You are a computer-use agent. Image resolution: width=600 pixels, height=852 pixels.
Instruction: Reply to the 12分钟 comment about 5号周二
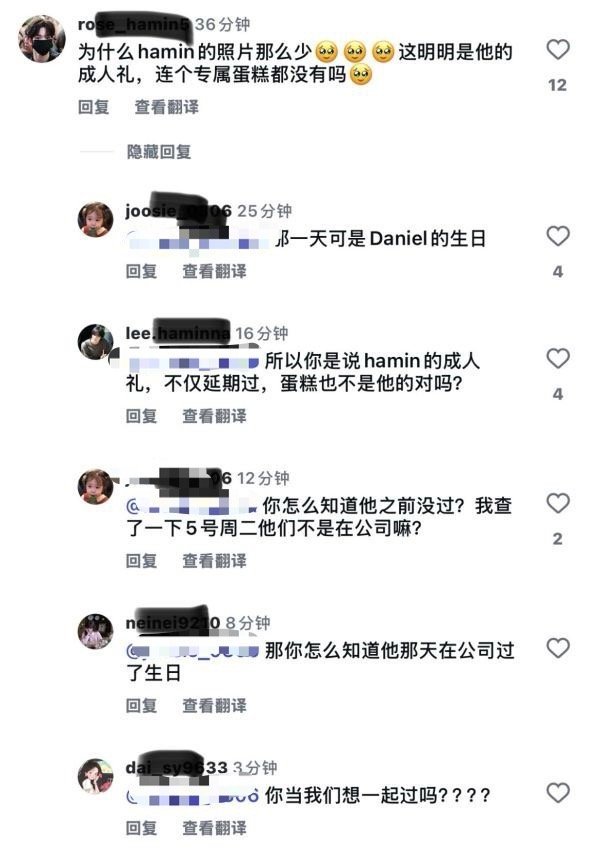141,560
